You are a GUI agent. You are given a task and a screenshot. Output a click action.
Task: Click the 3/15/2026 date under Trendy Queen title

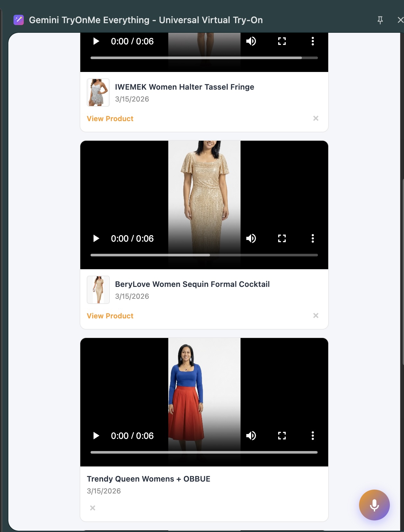pos(104,491)
